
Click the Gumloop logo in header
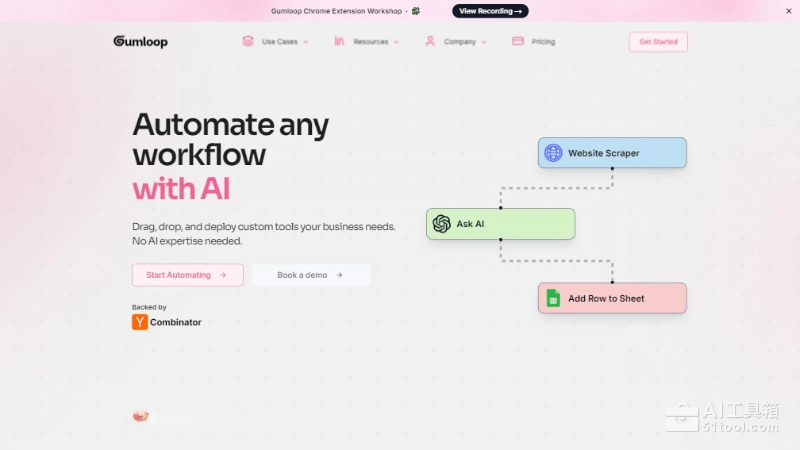click(140, 42)
